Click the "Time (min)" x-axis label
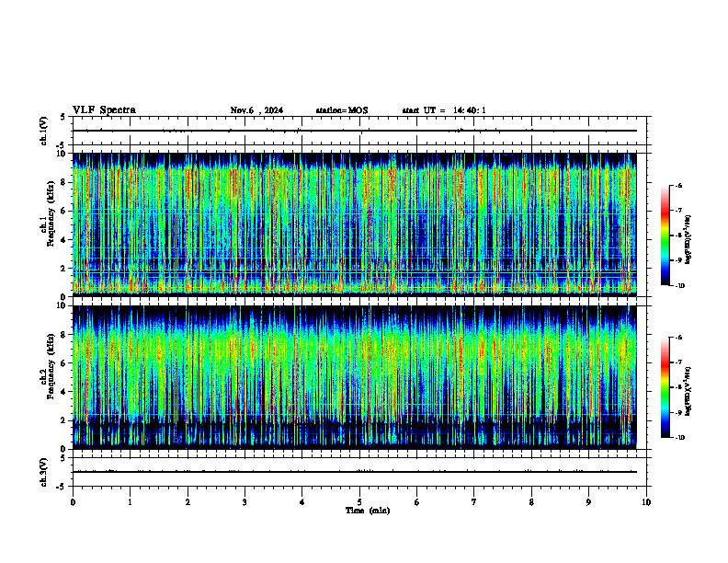Image resolution: width=728 pixels, height=563 pixels. [368, 511]
